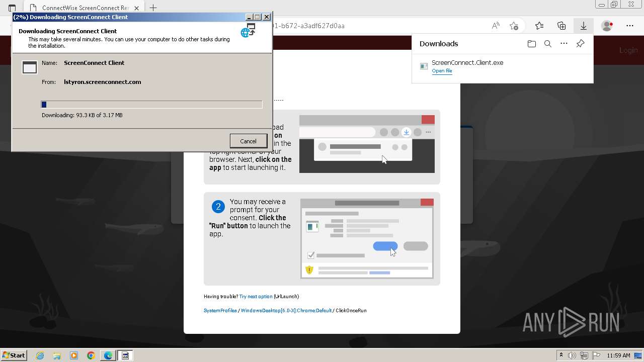This screenshot has width=644, height=362.
Task: Open WindowsDesktop[6.0-X]:Chrome:Default link
Action: click(x=286, y=311)
